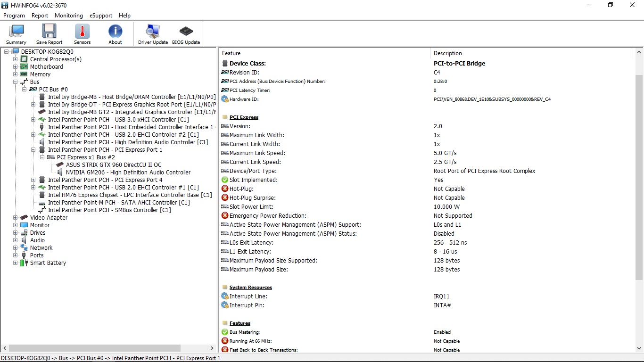
Task: Open the BIOS Update chip icon
Action: [186, 31]
